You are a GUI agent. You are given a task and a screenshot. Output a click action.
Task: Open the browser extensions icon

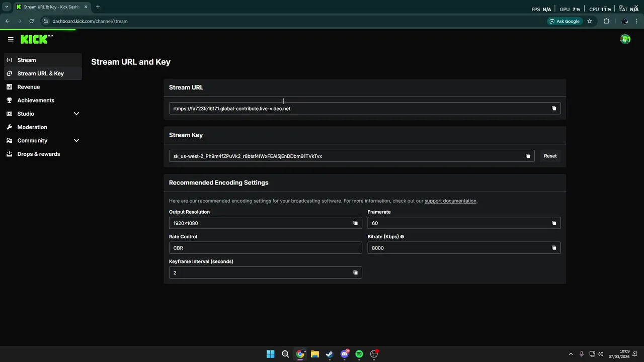pos(606,21)
